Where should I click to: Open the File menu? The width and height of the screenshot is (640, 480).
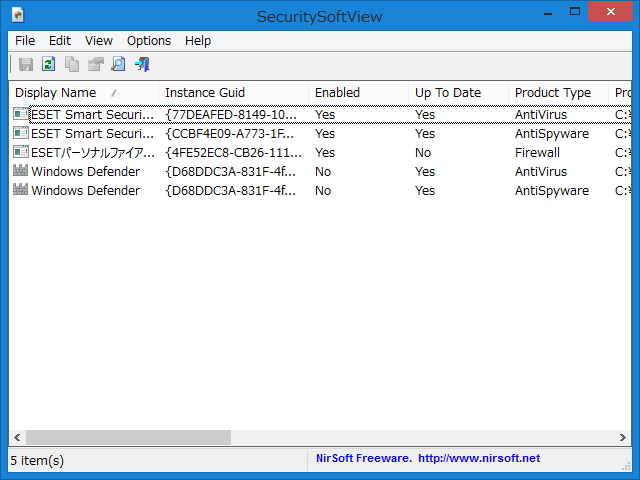point(25,41)
